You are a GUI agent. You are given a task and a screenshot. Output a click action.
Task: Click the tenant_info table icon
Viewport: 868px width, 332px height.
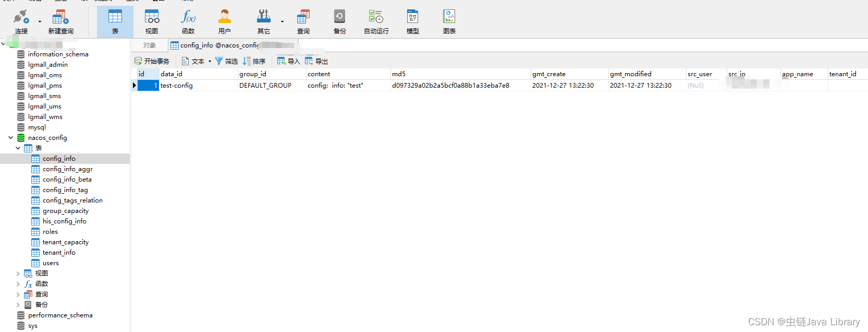click(x=35, y=253)
